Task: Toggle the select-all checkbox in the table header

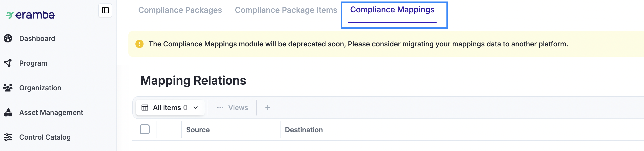Action: [x=145, y=130]
